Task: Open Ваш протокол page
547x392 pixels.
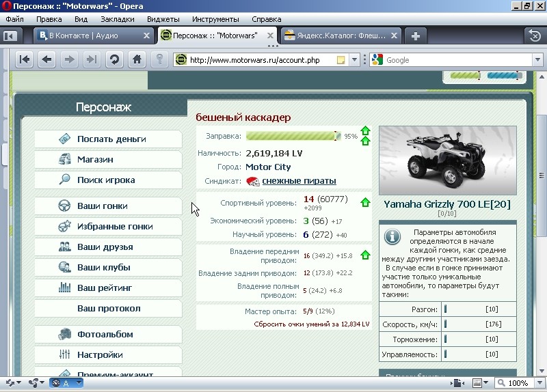Action: click(109, 309)
